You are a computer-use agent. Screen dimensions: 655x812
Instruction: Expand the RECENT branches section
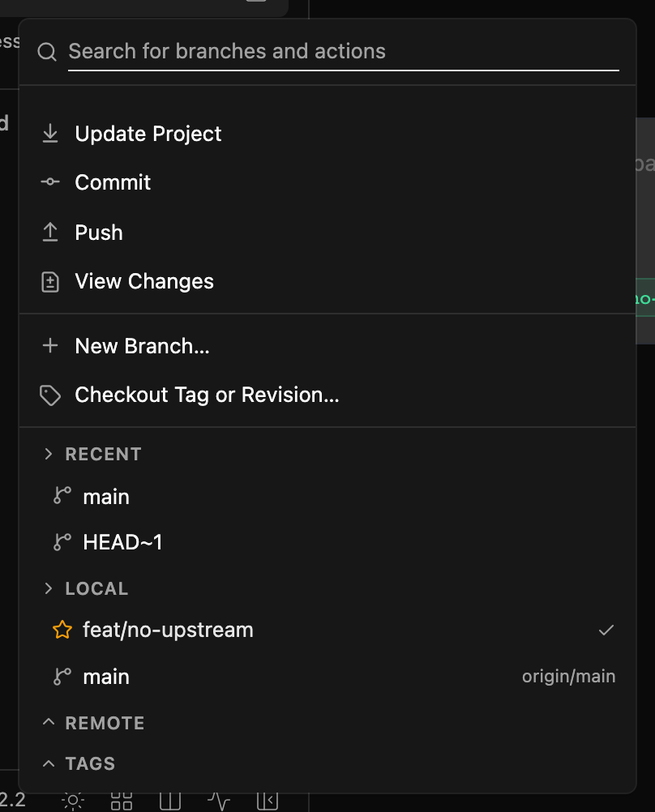pyautogui.click(x=48, y=454)
